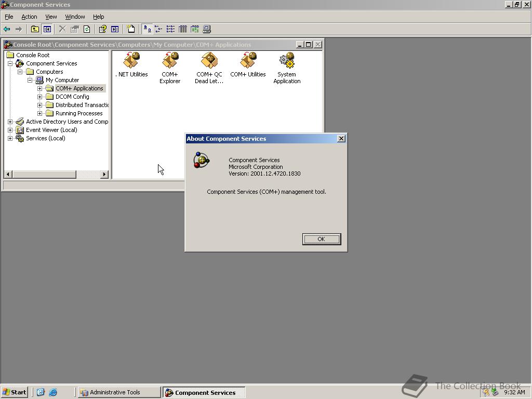
Task: Click the Refresh toolbar icon
Action: pyautogui.click(x=87, y=29)
